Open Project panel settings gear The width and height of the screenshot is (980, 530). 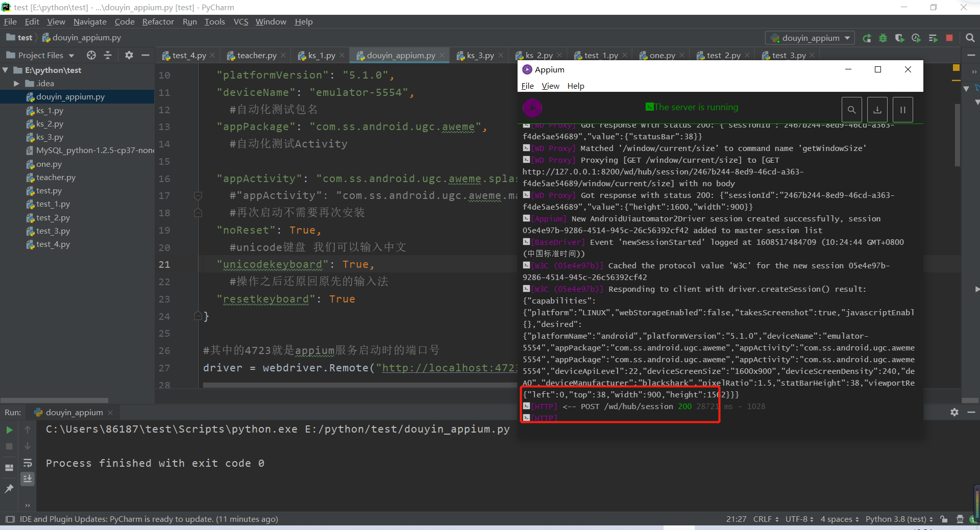pyautogui.click(x=129, y=55)
